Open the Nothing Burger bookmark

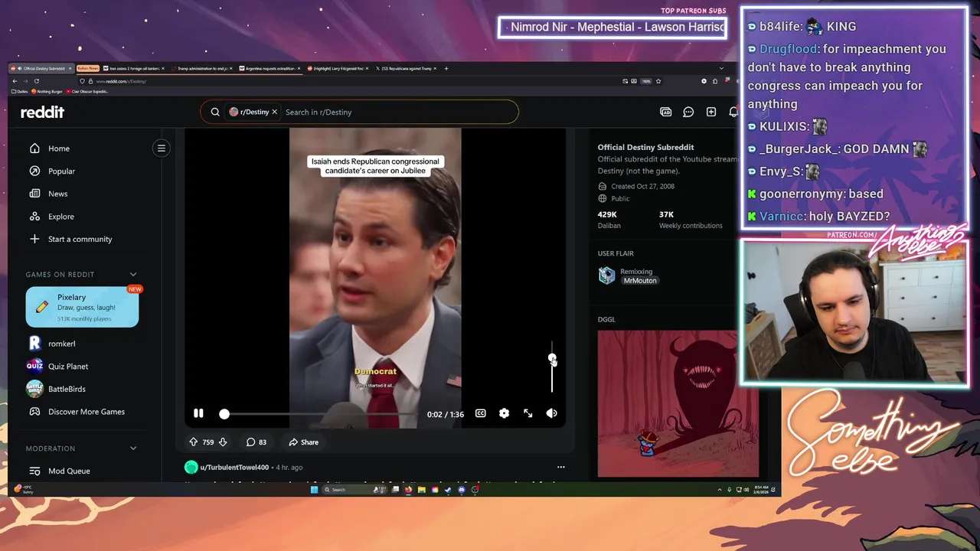point(47,91)
